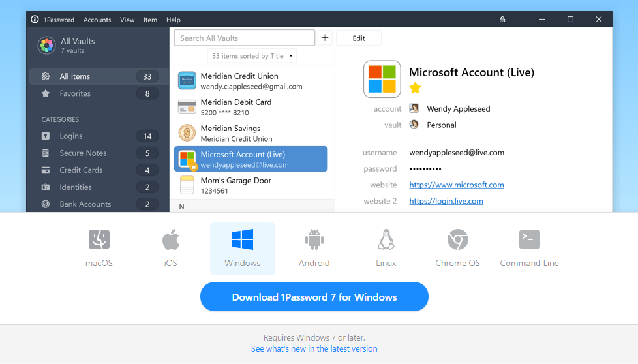Select the Logins category label
Viewport: 638px width, 364px height.
[x=71, y=136]
